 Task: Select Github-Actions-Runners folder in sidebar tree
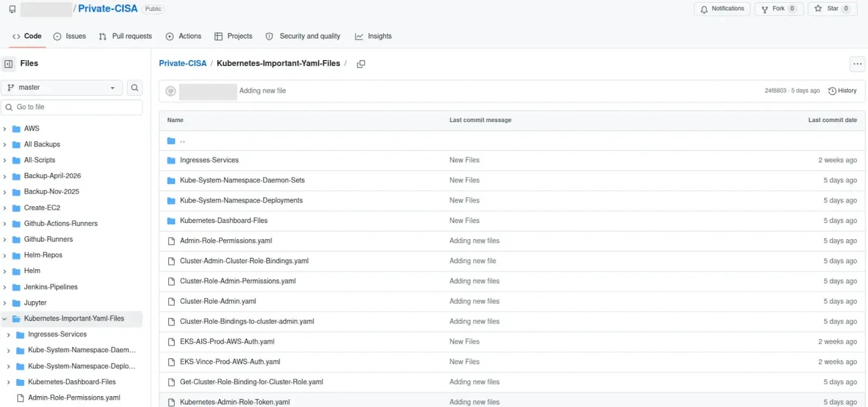[x=61, y=224]
